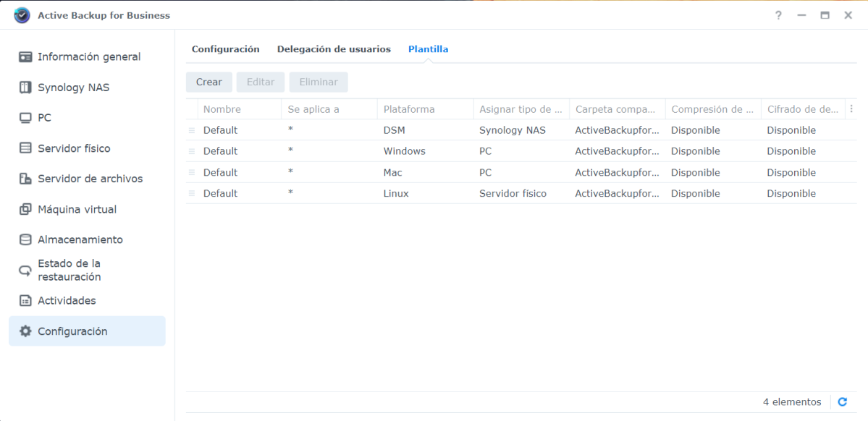Image resolution: width=868 pixels, height=421 pixels.
Task: Click the drag handle of the Windows row
Action: click(x=192, y=152)
